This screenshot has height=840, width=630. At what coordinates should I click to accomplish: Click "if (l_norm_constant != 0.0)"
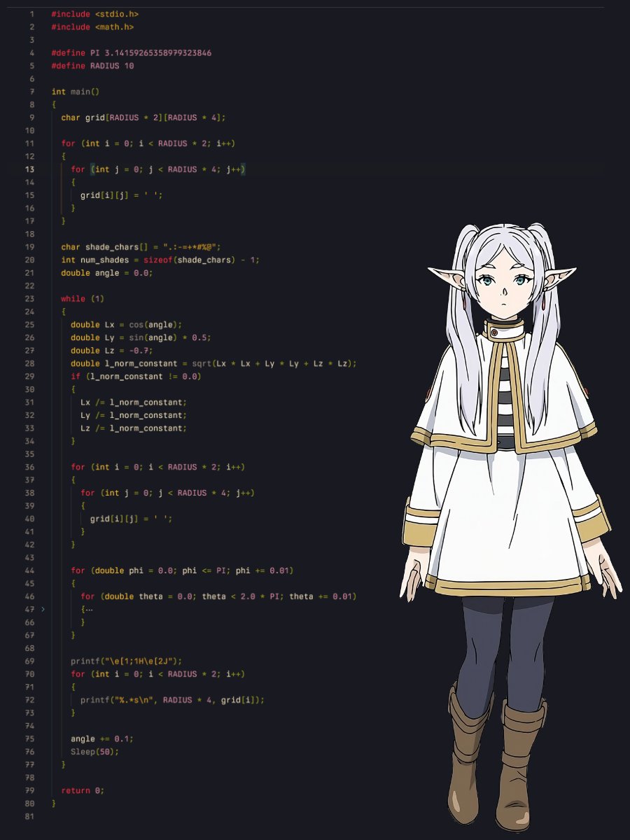click(136, 377)
